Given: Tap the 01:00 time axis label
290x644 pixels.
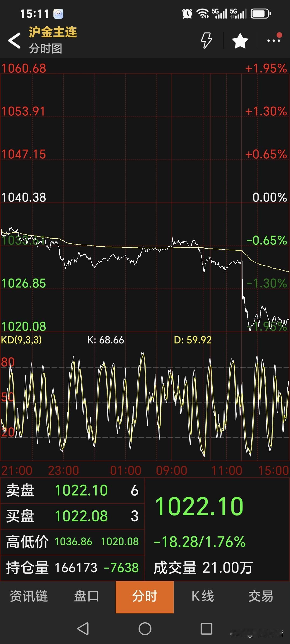Looking at the screenshot, I should 126,470.
